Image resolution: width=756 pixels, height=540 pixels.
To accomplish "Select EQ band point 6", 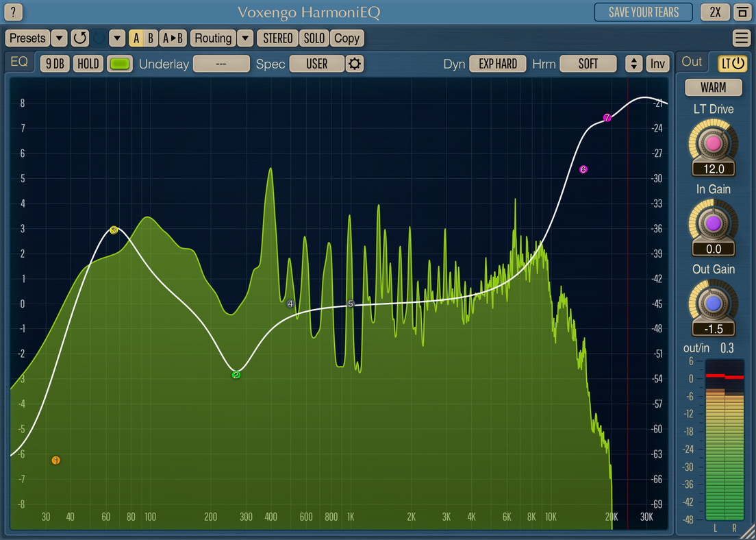I will coord(583,169).
